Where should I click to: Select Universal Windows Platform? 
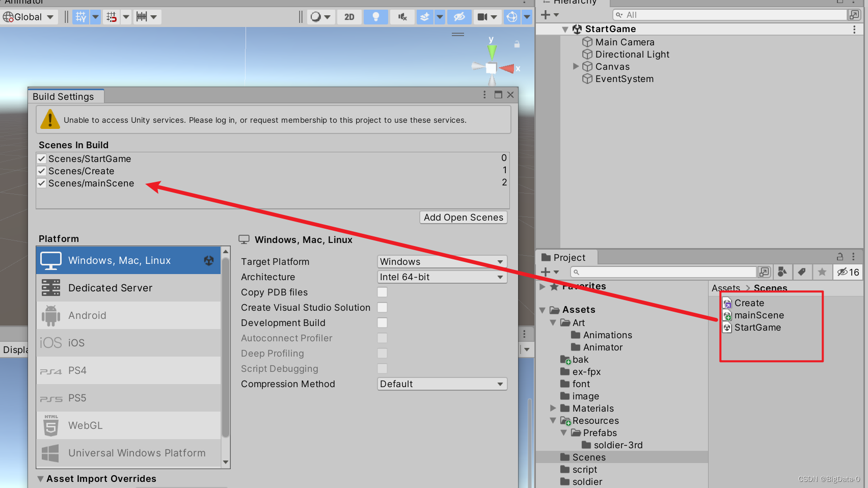(x=128, y=453)
